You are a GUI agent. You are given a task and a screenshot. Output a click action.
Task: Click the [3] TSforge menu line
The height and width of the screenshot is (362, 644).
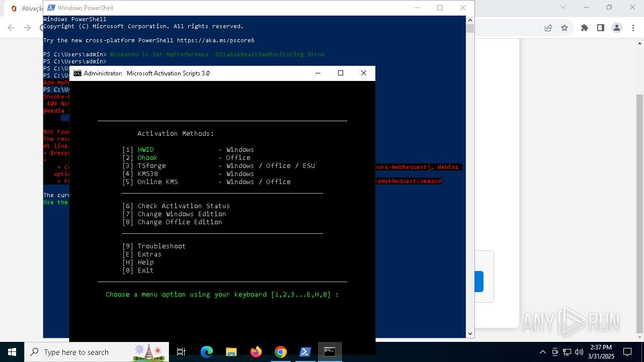pos(218,165)
